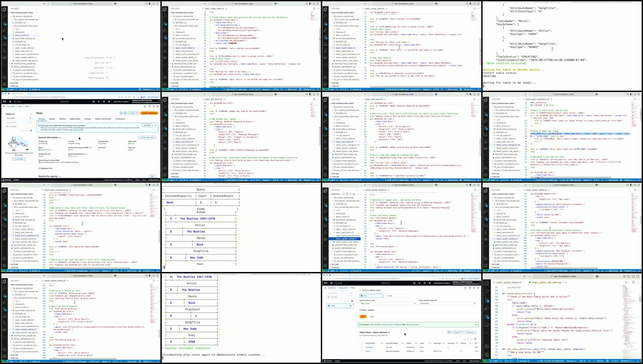The width and height of the screenshot is (643, 364).
Task: Refresh items icon beside Create item Actions
Action: (x=449, y=332)
